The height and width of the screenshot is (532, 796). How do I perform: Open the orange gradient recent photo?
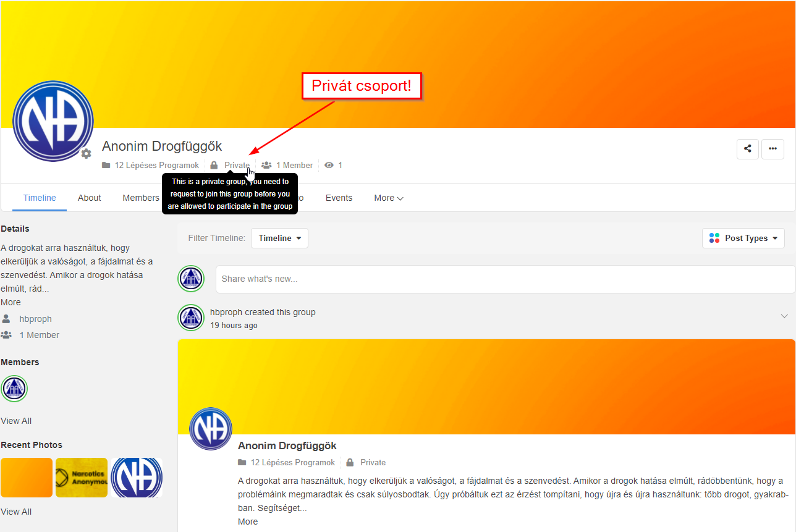coord(27,478)
